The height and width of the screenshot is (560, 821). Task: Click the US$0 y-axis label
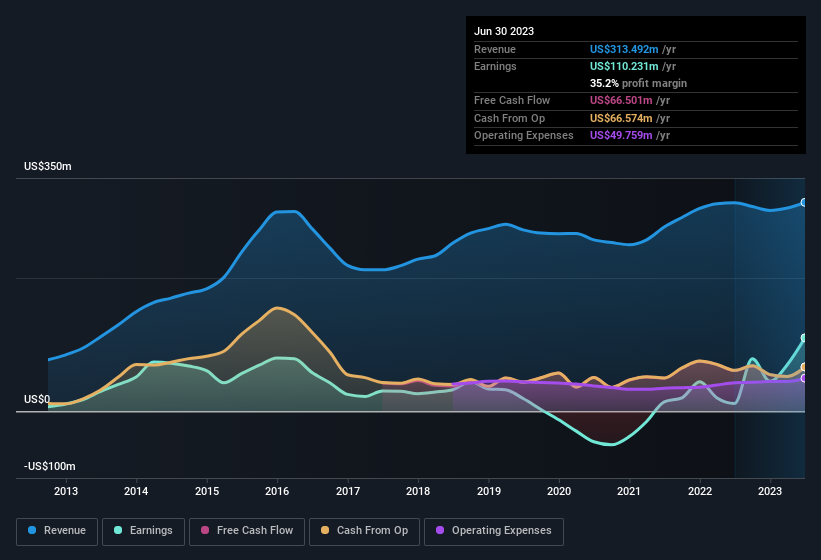[x=37, y=399]
